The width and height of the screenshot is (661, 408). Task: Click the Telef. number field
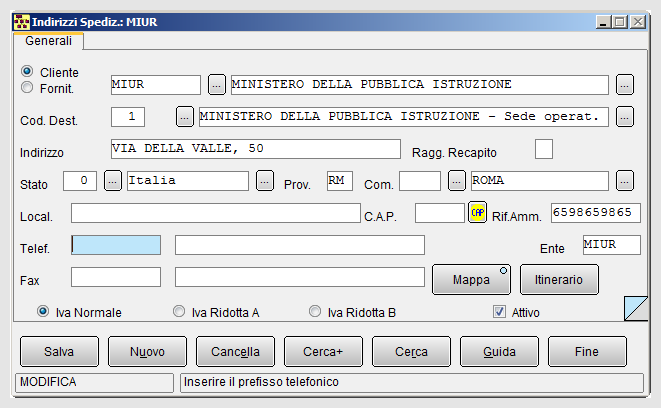pos(300,245)
